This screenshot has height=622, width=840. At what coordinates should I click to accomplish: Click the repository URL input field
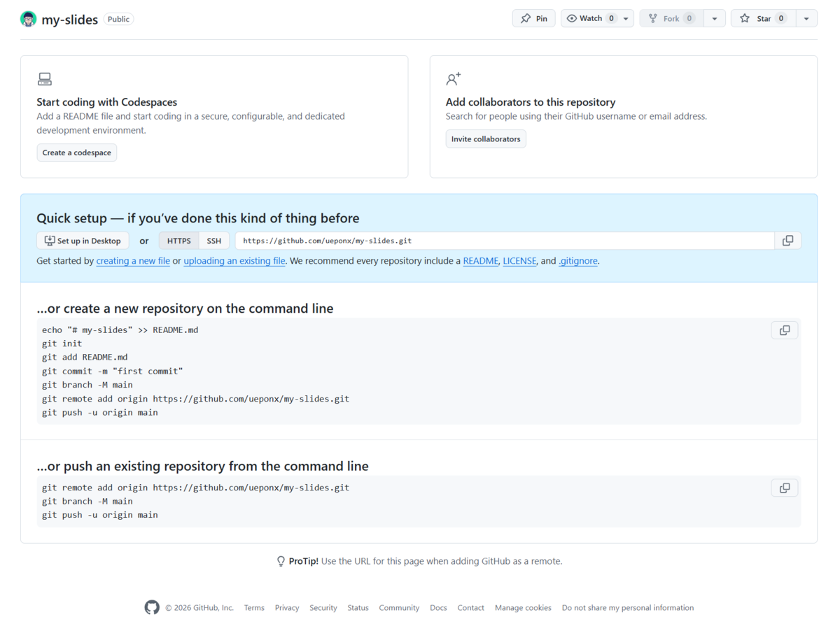(505, 241)
